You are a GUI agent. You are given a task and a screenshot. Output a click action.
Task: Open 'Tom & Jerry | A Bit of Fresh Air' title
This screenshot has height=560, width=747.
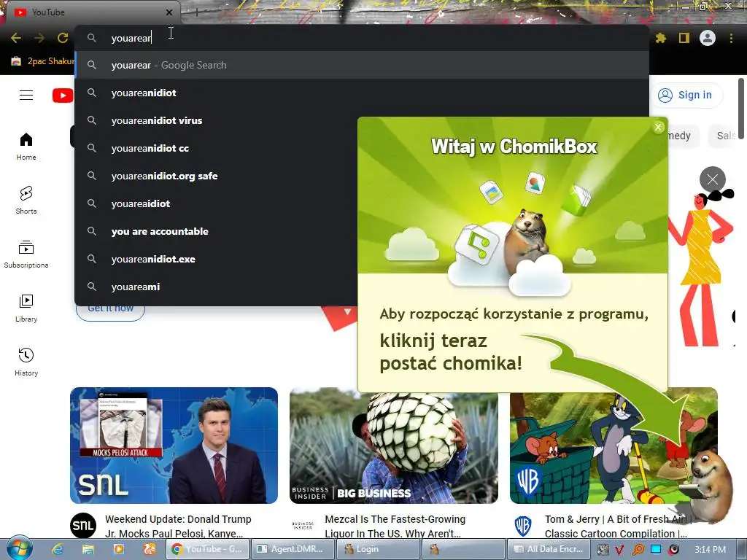[x=619, y=526]
